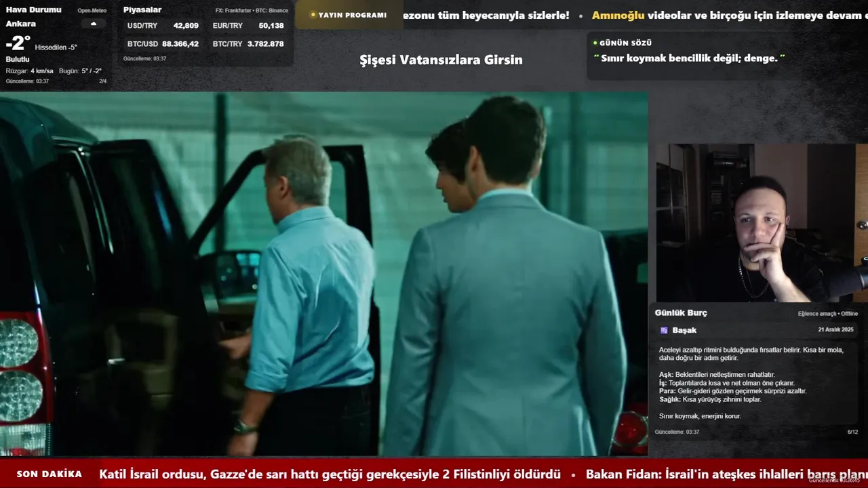Click the Hava Durumu widget title
Screen dimensions: 868x488
(x=33, y=9)
